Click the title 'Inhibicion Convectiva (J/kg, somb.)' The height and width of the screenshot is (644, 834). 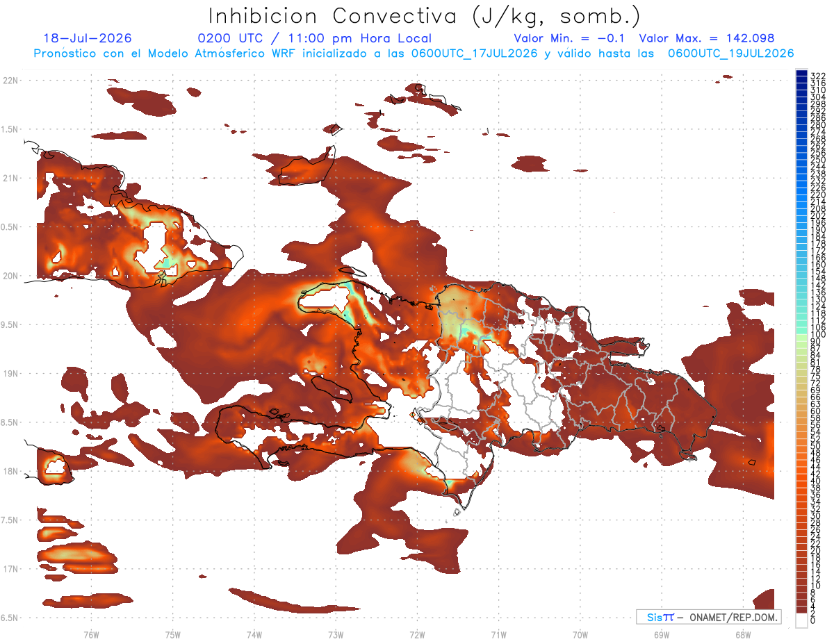(x=424, y=15)
